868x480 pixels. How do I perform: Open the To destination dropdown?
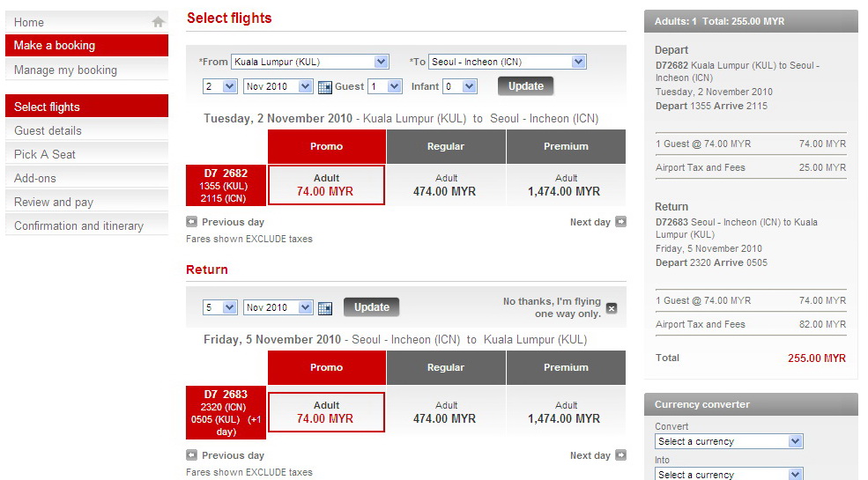578,62
